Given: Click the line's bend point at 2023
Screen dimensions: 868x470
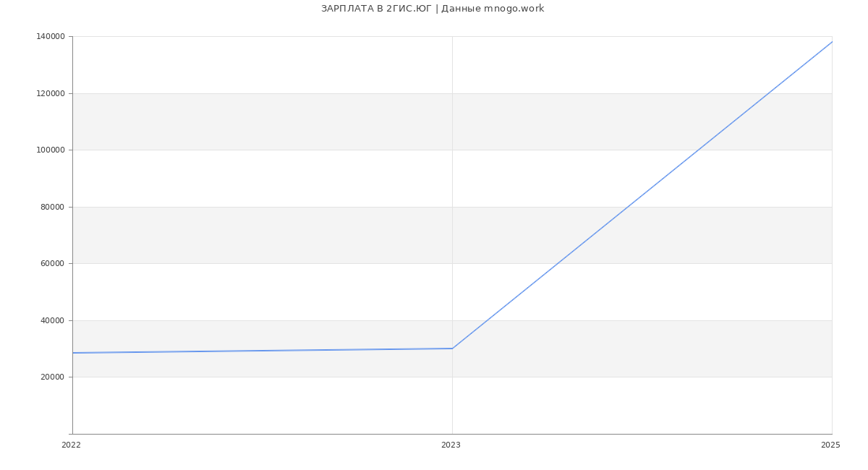Looking at the screenshot, I should point(452,349).
